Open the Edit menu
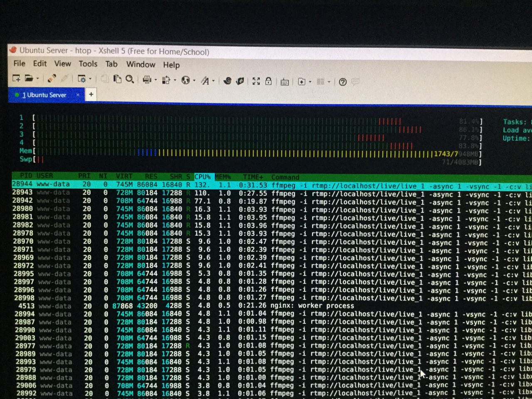Image resolution: width=532 pixels, height=399 pixels. (x=40, y=64)
